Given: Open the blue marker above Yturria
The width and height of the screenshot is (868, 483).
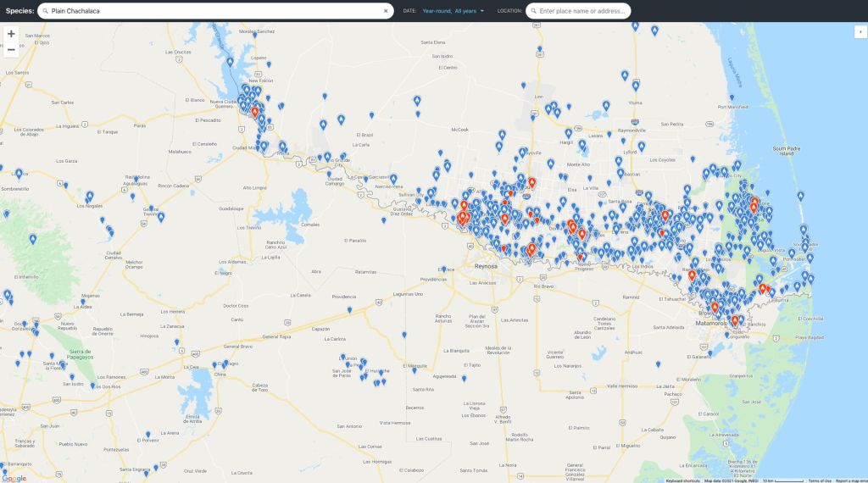Looking at the screenshot, I should (635, 85).
